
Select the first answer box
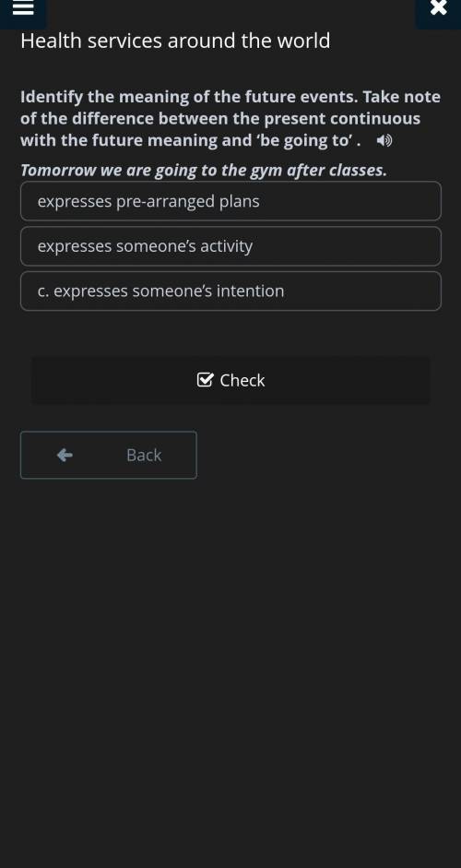pos(230,201)
